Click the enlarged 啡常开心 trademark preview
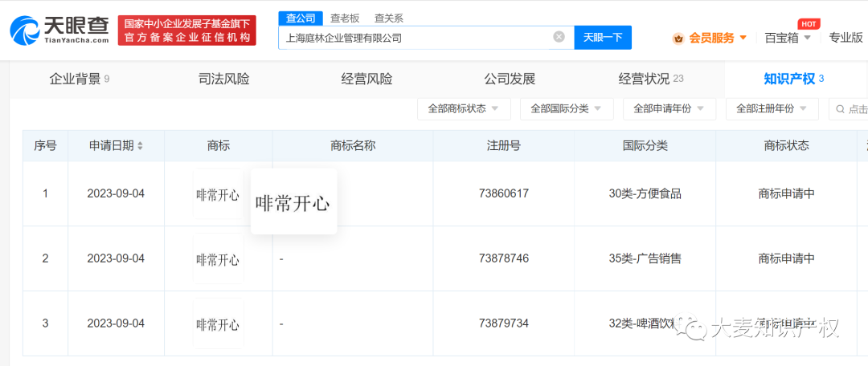 [x=293, y=201]
